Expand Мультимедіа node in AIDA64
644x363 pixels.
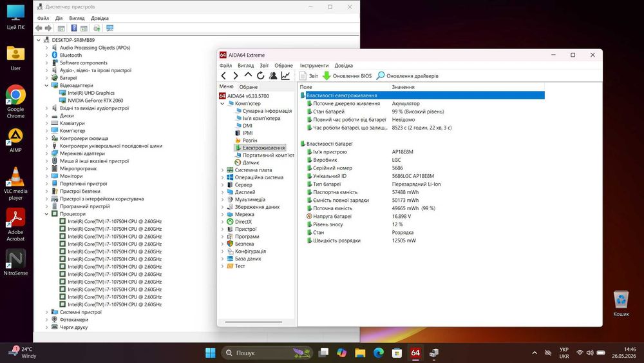click(222, 199)
